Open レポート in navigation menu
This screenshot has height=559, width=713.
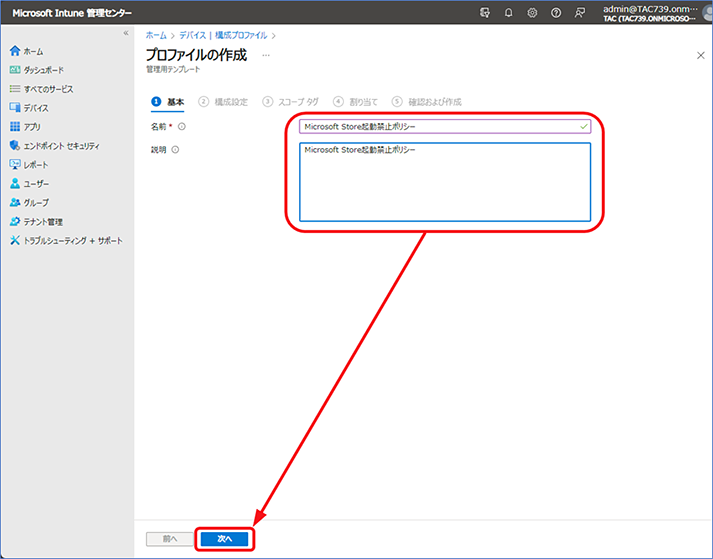tap(36, 165)
